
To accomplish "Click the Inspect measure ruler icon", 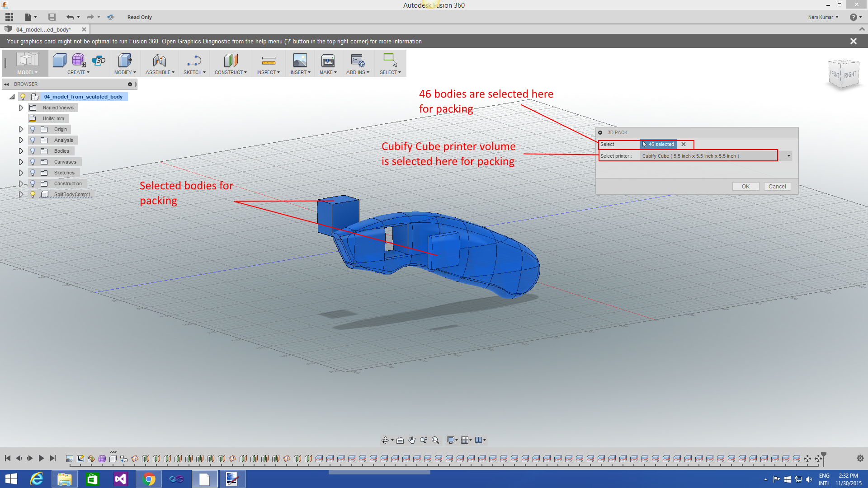I will (269, 61).
